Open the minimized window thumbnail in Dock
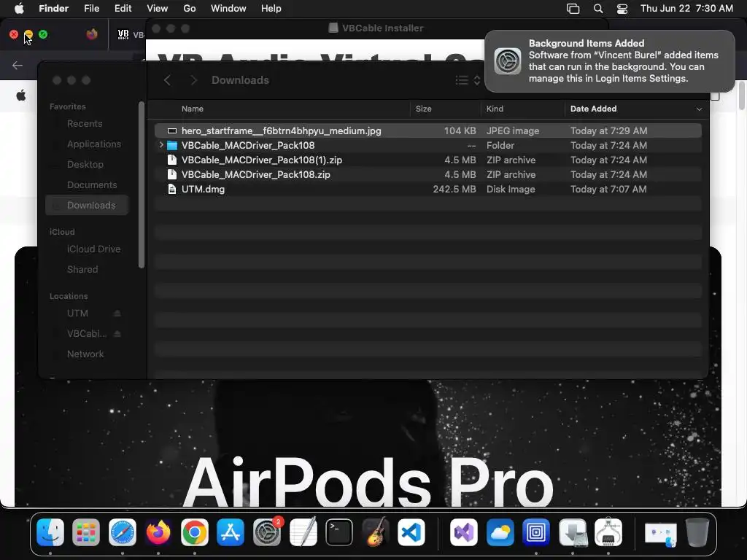The image size is (747, 560). point(661,533)
